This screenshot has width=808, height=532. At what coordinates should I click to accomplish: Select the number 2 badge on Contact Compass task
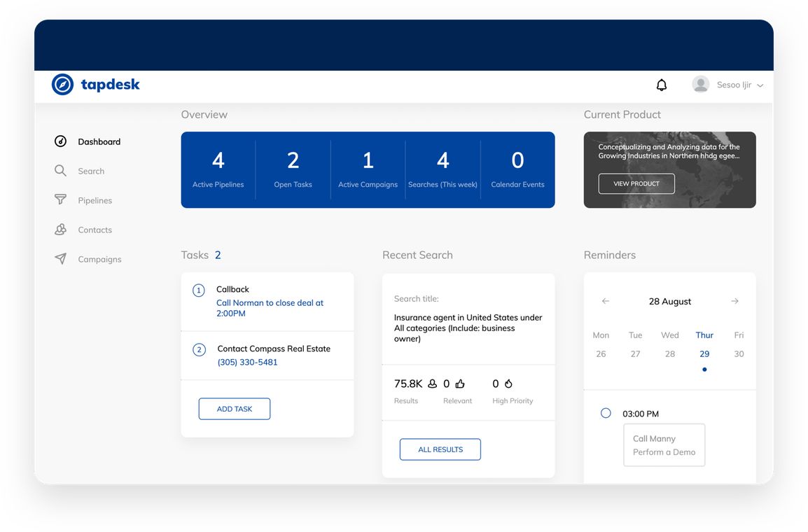tap(198, 349)
